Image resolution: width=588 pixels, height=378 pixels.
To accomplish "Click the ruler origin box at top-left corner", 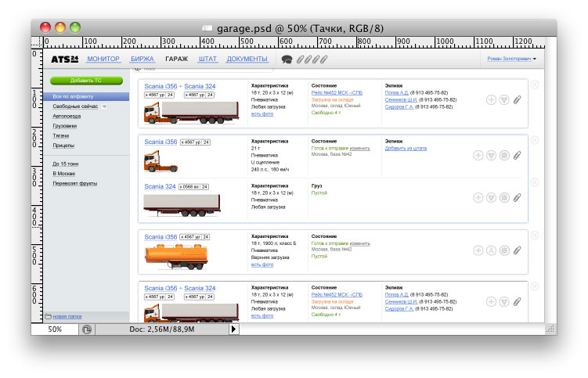I will point(37,42).
